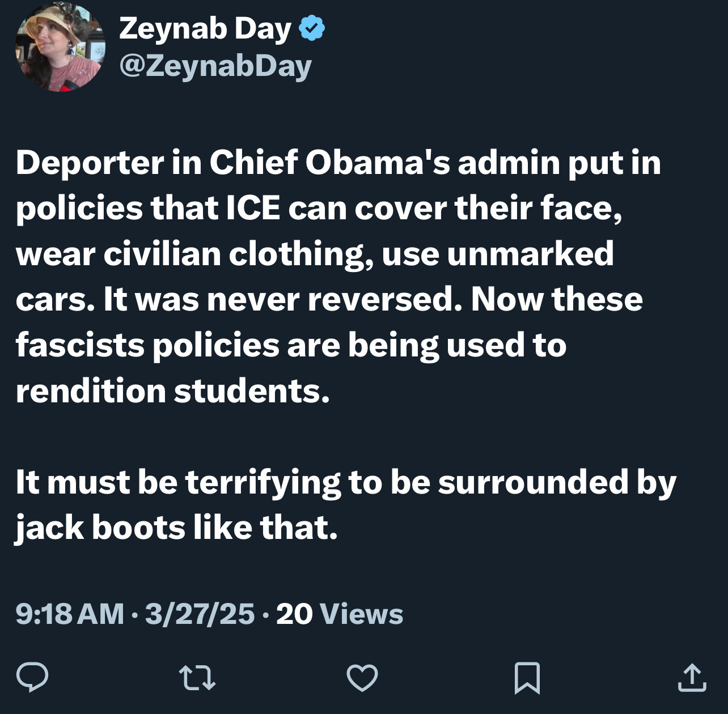Click the words "fascists policies" in the post
The width and height of the screenshot is (728, 714).
click(147, 345)
